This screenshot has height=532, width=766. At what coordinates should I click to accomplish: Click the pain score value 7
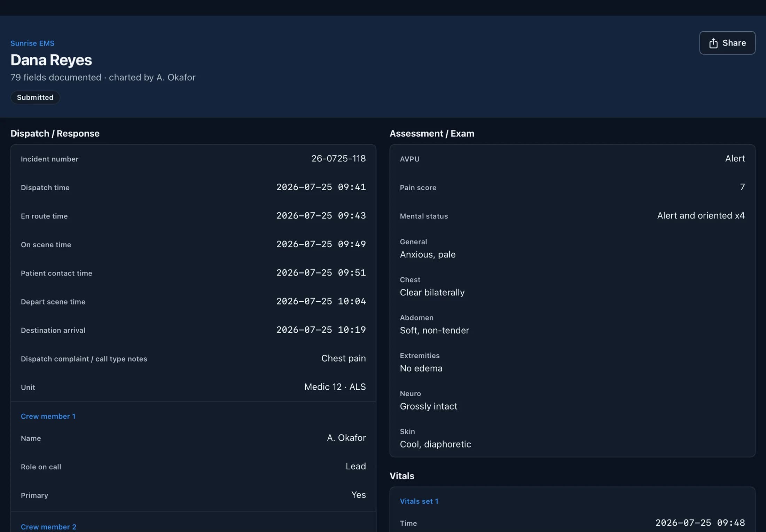tap(742, 187)
